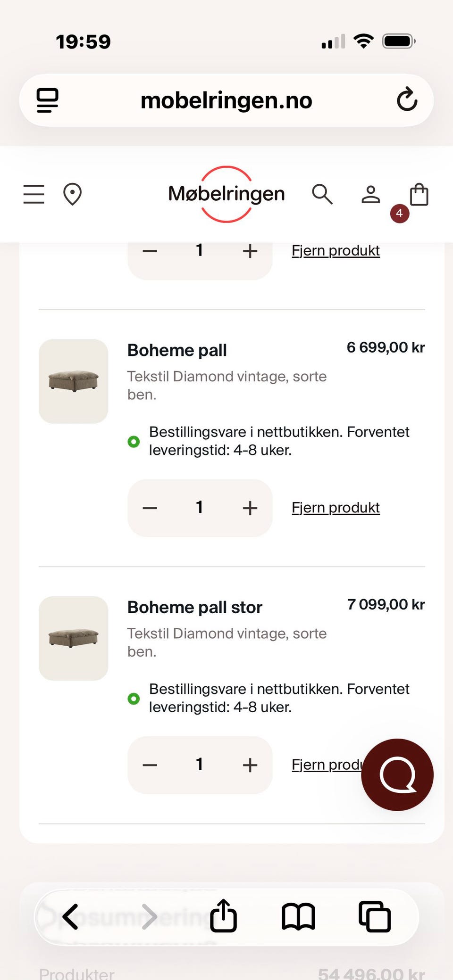
Task: Open the chat bubble widget
Action: click(x=397, y=774)
